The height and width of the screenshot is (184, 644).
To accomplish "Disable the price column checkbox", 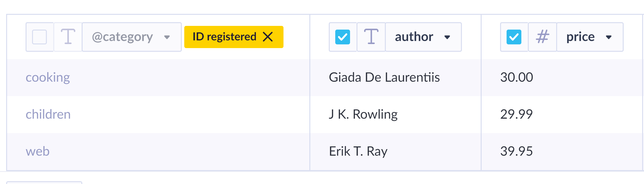I will pyautogui.click(x=513, y=37).
